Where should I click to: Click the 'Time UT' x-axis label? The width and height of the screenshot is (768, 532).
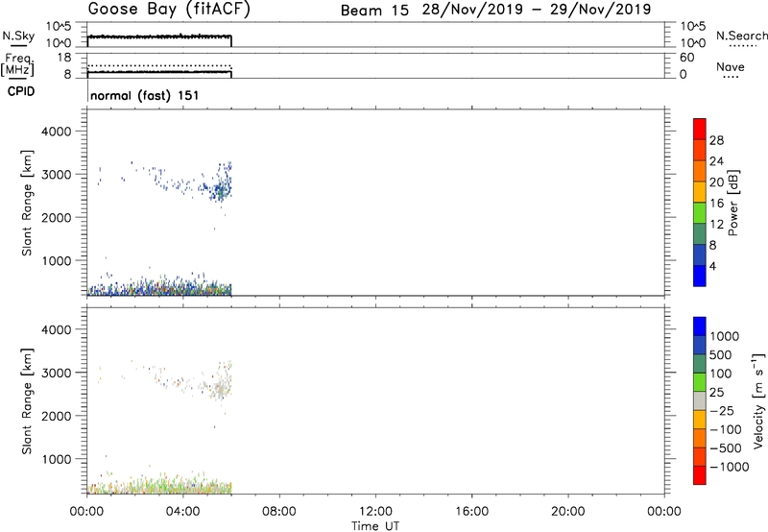point(375,526)
